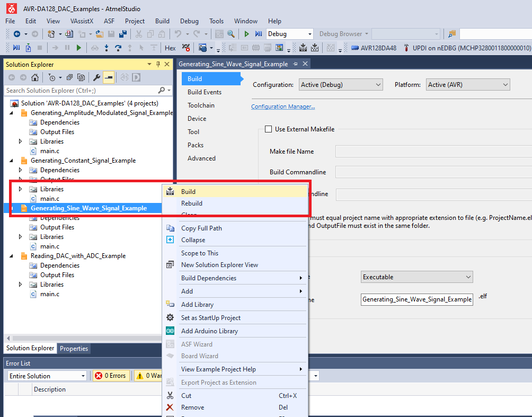
Task: Expand Libraries under Reading_DAC_with_ADC_Example
Action: 20,285
